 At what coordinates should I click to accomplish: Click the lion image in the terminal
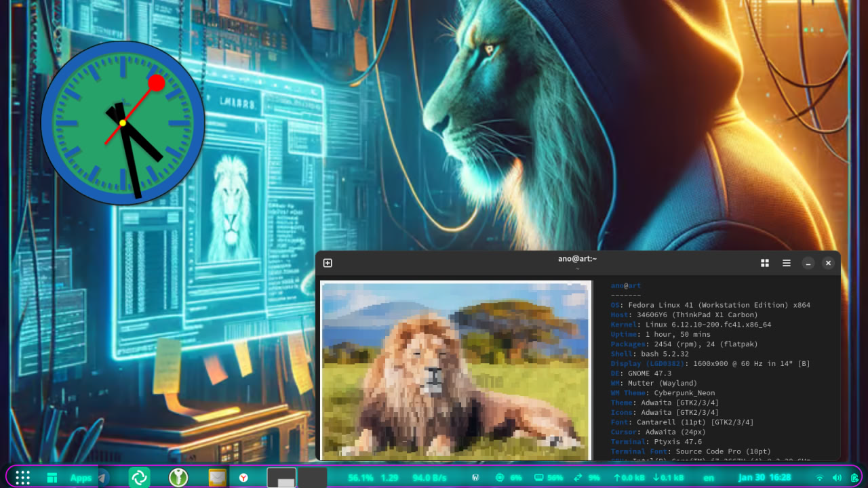click(x=456, y=371)
